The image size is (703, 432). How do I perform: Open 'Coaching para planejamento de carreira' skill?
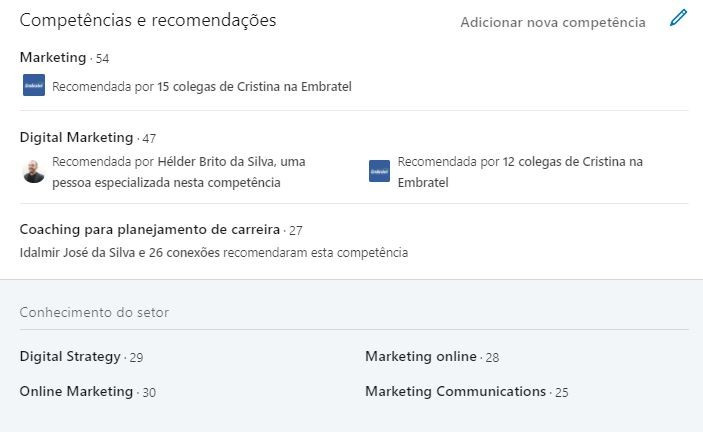150,229
